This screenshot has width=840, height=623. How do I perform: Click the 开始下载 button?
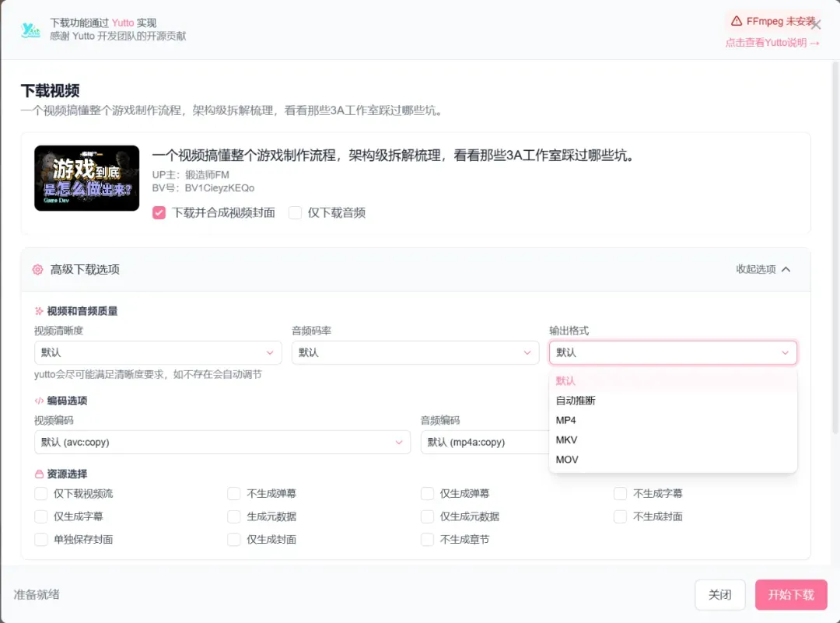[x=791, y=594]
